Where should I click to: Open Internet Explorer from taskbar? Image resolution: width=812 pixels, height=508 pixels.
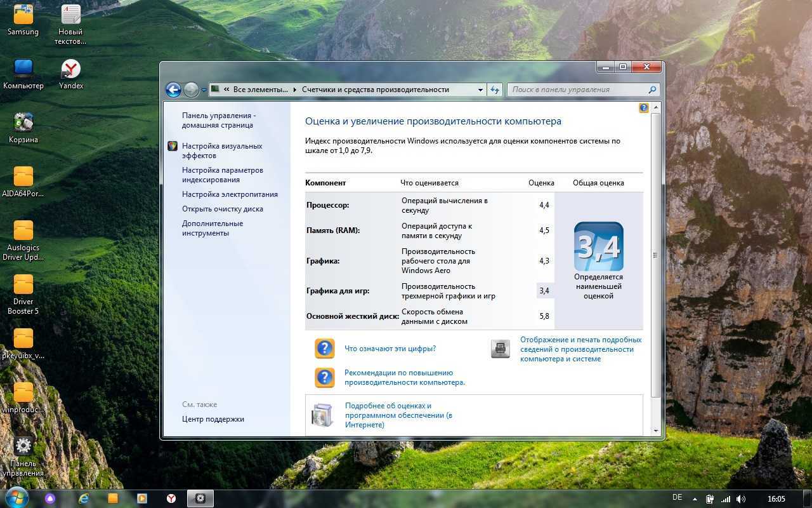pyautogui.click(x=84, y=498)
